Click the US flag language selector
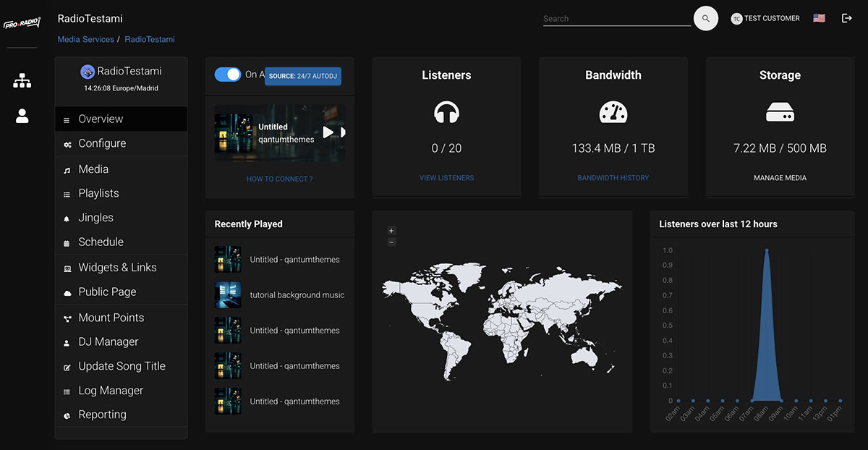Screen dimensions: 868x450 coord(818,17)
